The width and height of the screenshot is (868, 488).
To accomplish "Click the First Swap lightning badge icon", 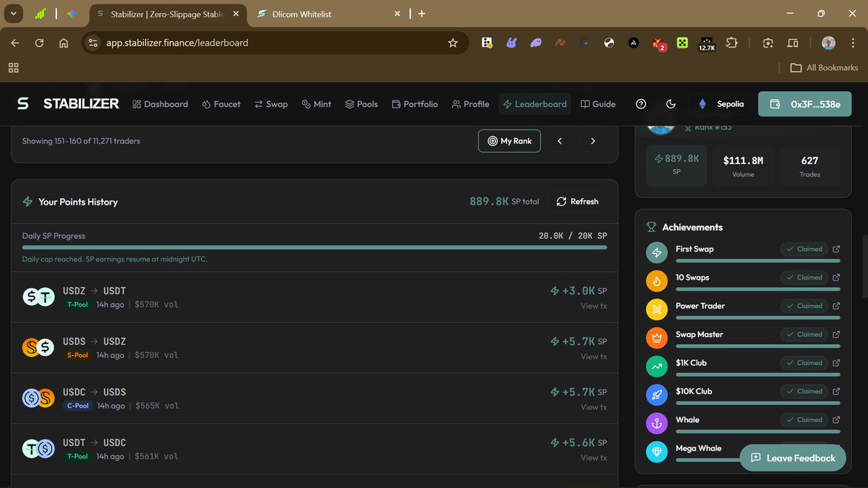I will point(657,252).
